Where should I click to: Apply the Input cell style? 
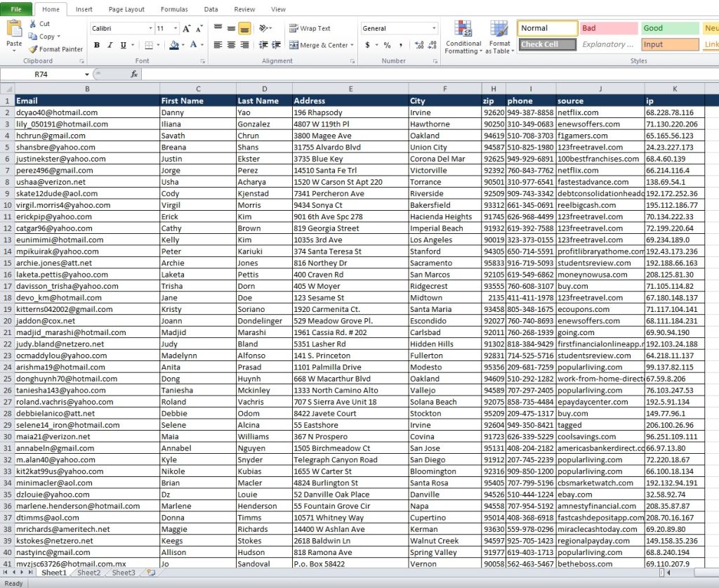(670, 44)
